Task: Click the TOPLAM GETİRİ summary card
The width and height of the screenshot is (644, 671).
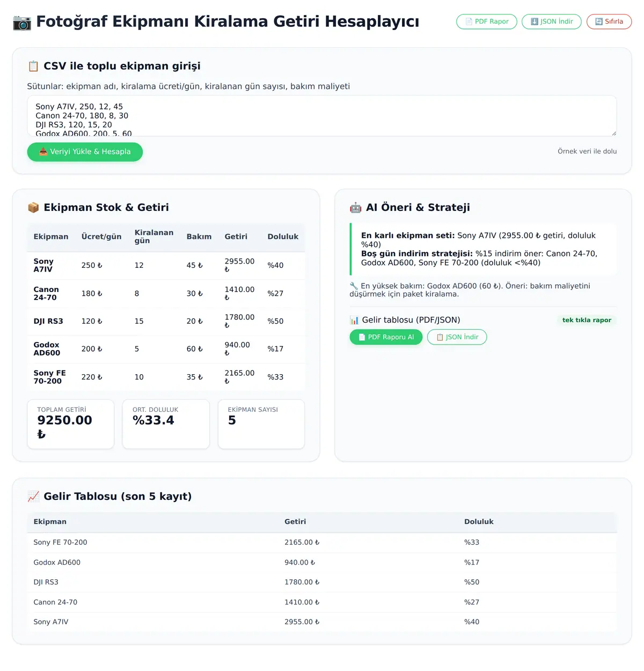Action: pos(71,424)
